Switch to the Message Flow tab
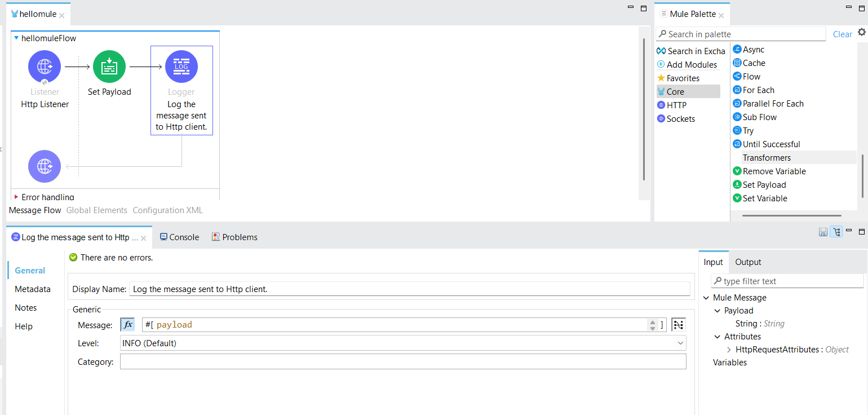The image size is (868, 415). click(x=35, y=210)
